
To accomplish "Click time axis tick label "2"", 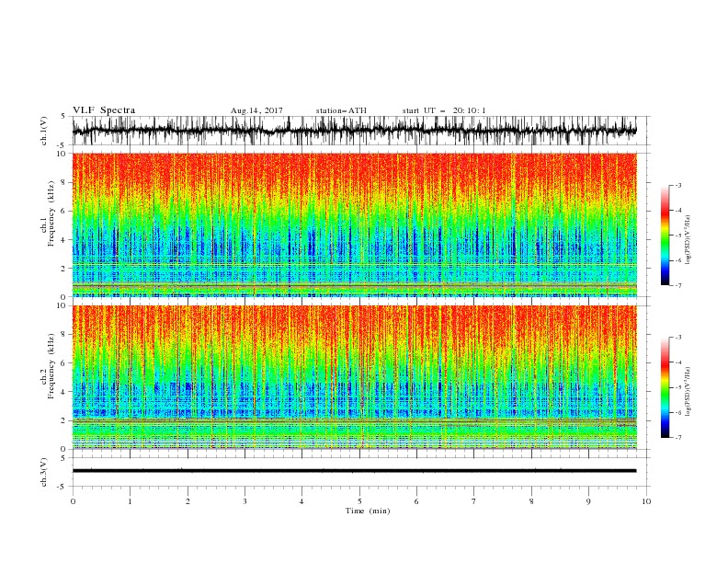I will tap(188, 501).
